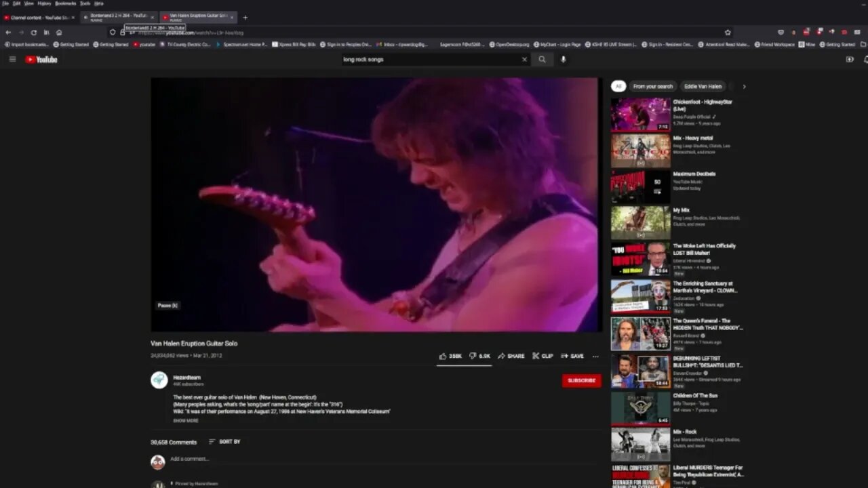Open the browser library icon next to reload
This screenshot has width=868, height=488.
[47, 33]
